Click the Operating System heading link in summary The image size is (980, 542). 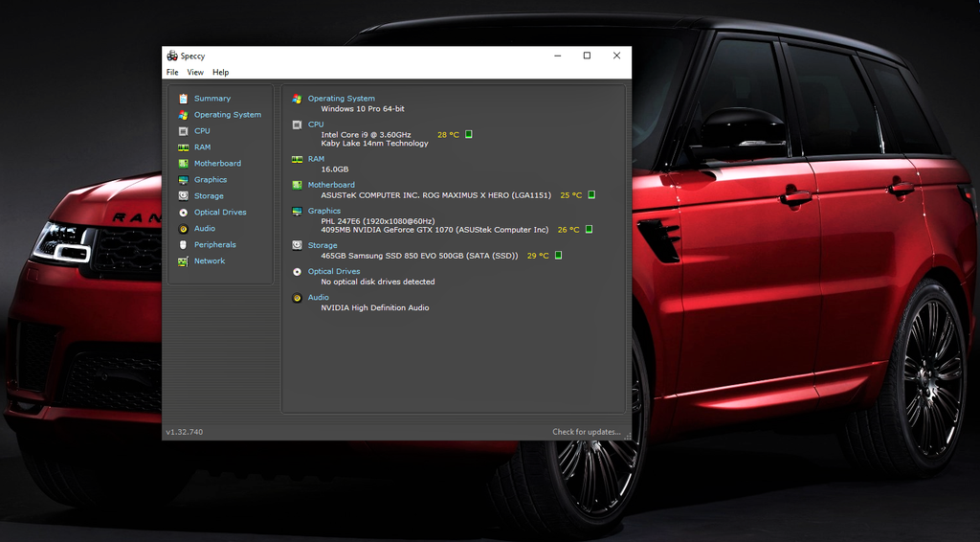pyautogui.click(x=342, y=98)
